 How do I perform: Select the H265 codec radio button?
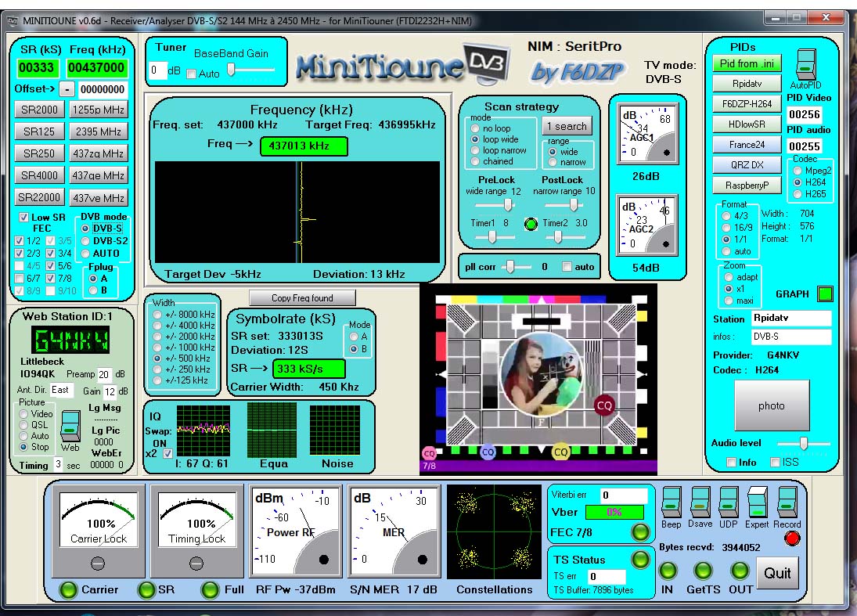point(798,194)
